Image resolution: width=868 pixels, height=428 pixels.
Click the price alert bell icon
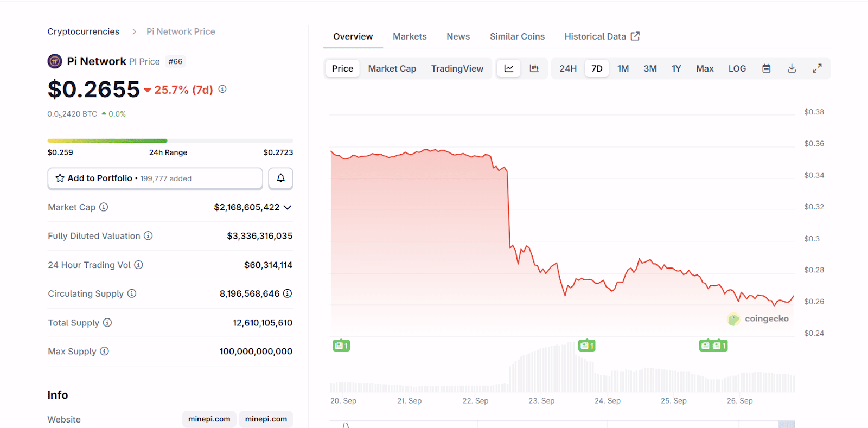pyautogui.click(x=280, y=178)
